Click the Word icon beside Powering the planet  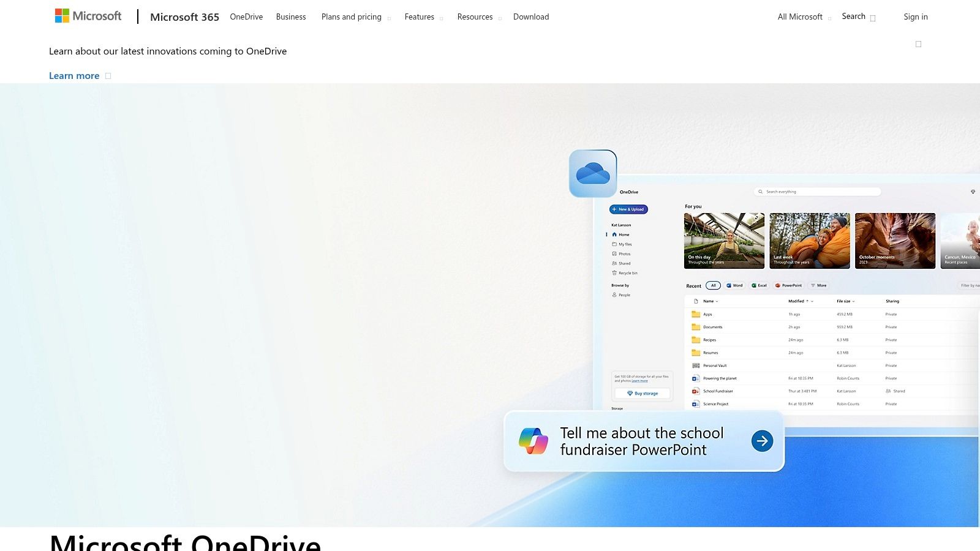click(696, 378)
